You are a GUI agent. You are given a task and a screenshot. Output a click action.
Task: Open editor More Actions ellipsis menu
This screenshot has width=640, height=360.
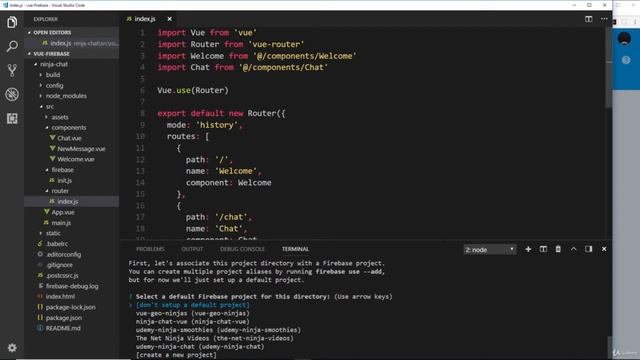click(604, 19)
